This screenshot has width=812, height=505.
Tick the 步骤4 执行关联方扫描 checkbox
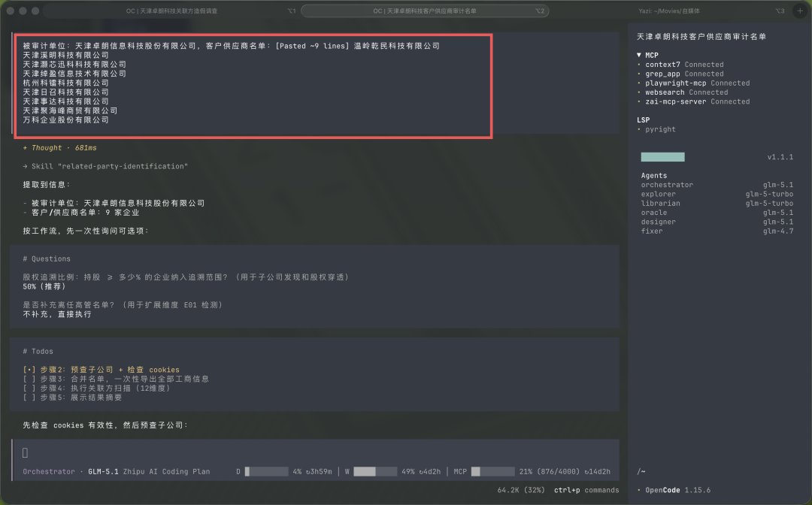pos(29,388)
